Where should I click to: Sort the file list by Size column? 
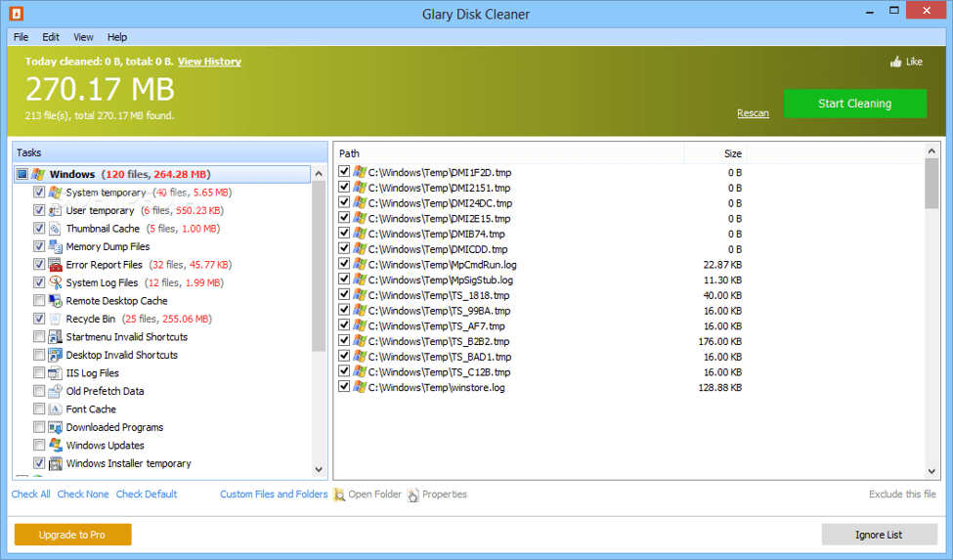pyautogui.click(x=732, y=153)
